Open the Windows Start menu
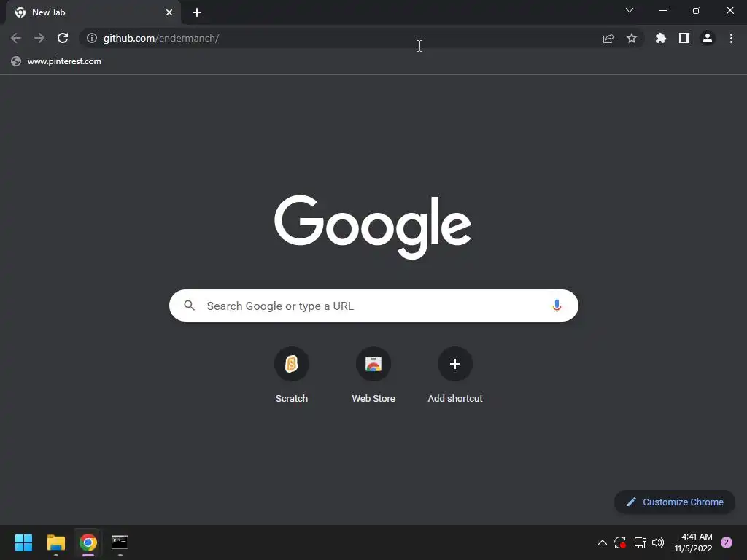 [23, 542]
